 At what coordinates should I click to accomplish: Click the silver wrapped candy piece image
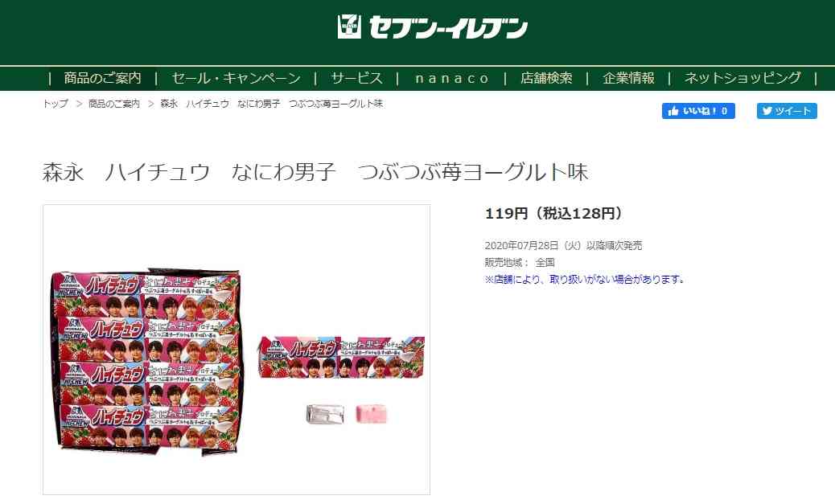tap(325, 414)
